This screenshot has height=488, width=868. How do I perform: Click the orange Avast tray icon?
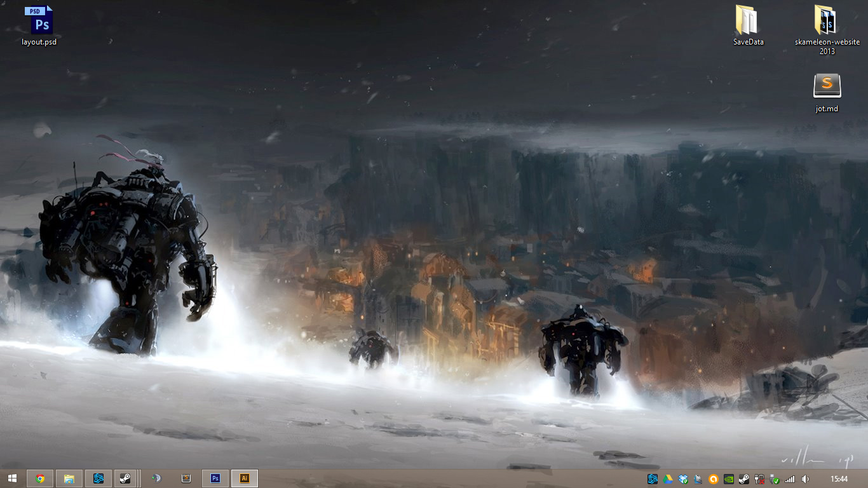(713, 479)
